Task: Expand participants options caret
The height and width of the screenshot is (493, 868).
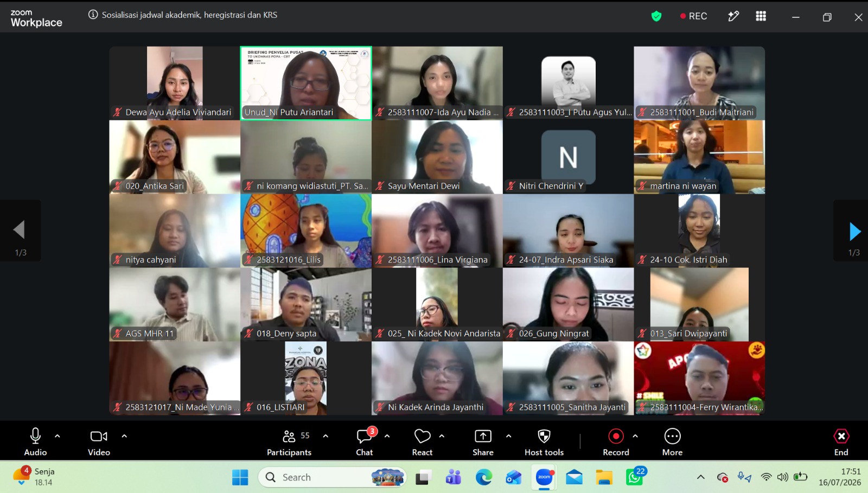Action: tap(325, 436)
